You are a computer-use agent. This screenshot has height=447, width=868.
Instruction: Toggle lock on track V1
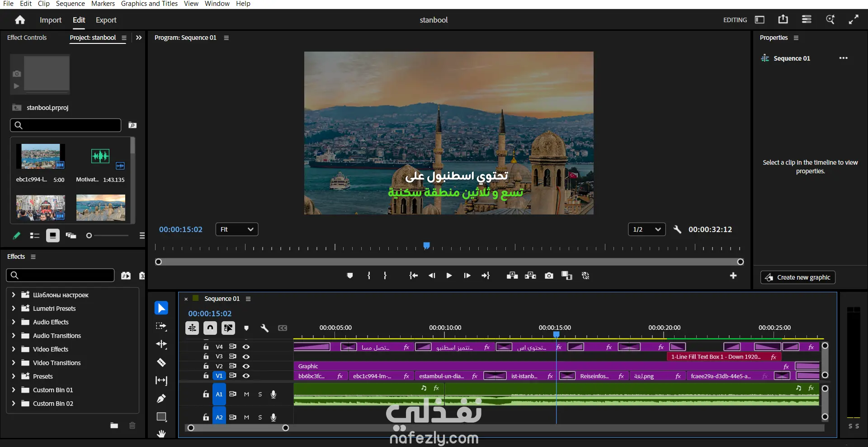tap(206, 376)
